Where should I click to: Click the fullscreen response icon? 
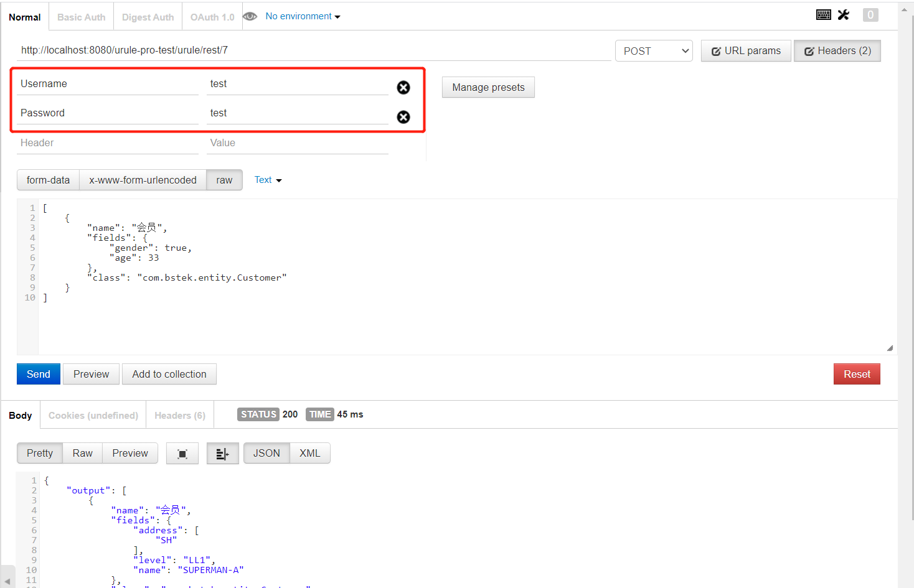tap(182, 454)
